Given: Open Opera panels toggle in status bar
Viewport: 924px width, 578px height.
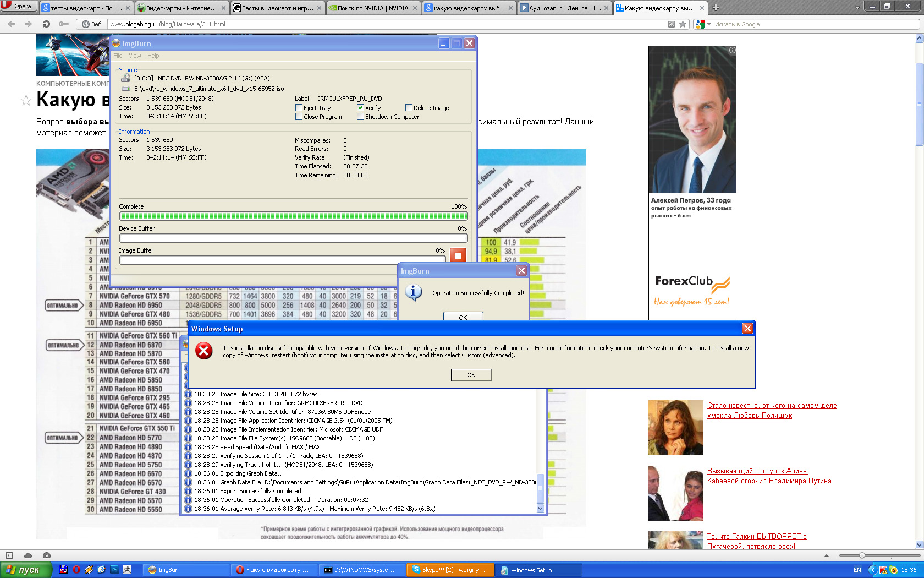Looking at the screenshot, I should click(x=9, y=555).
